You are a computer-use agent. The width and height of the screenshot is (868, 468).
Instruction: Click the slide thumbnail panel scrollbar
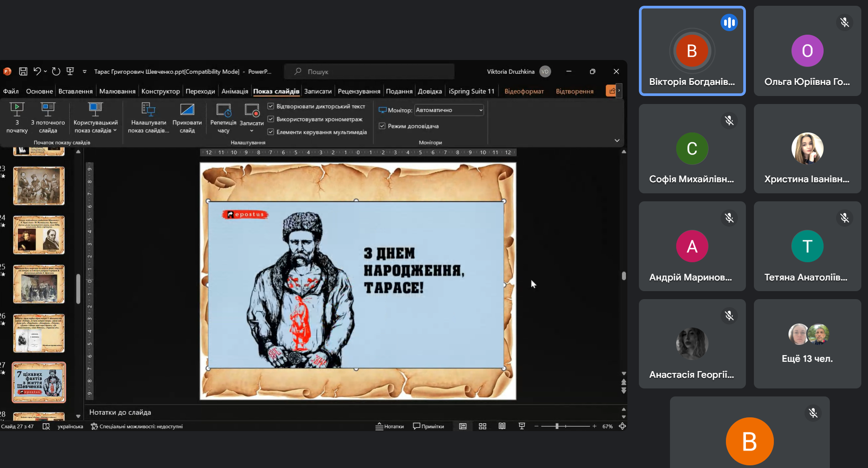(78, 289)
